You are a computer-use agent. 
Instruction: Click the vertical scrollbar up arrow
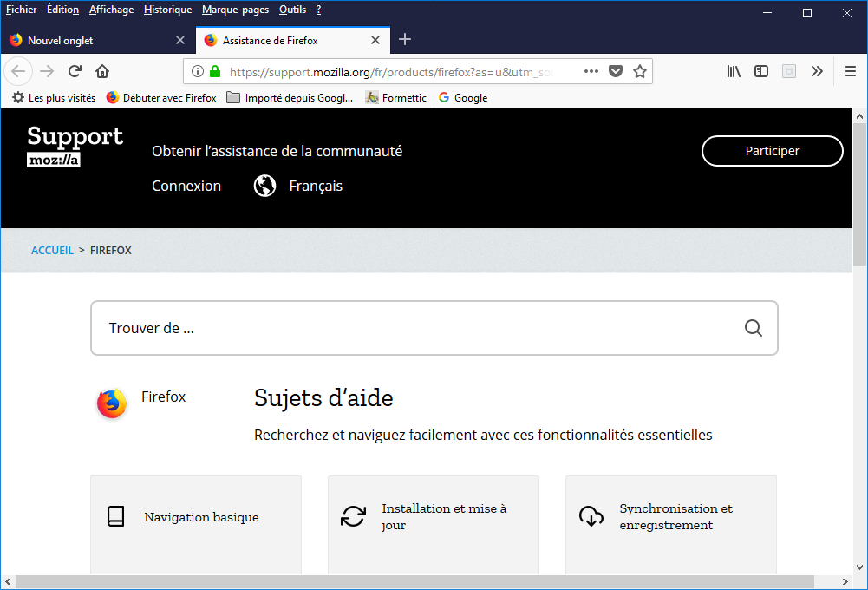tap(859, 116)
